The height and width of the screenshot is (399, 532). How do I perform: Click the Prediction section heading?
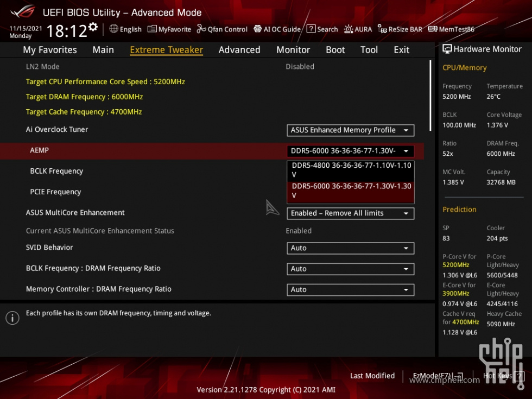click(x=459, y=210)
